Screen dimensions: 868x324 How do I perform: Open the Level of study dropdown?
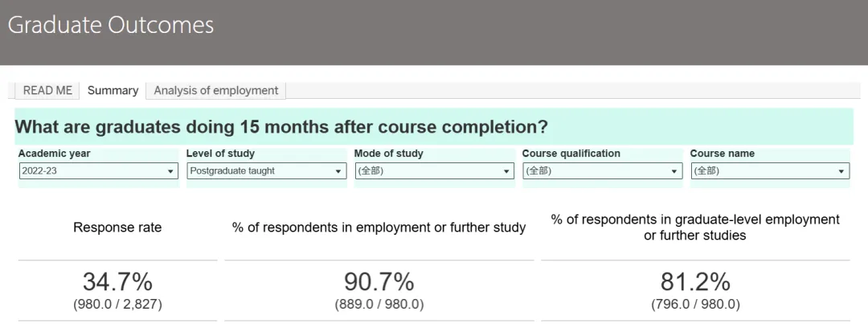click(x=266, y=171)
